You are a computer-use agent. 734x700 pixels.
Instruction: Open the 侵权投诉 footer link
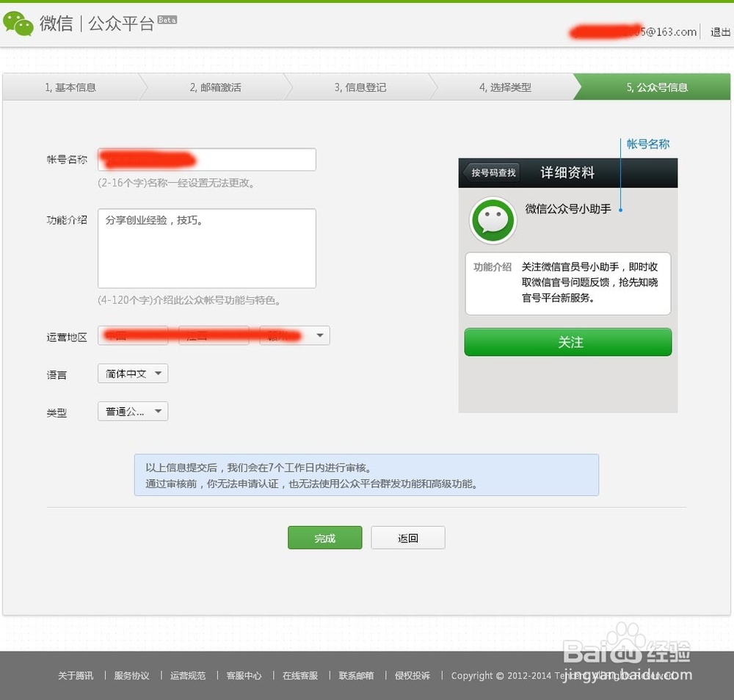(x=413, y=675)
